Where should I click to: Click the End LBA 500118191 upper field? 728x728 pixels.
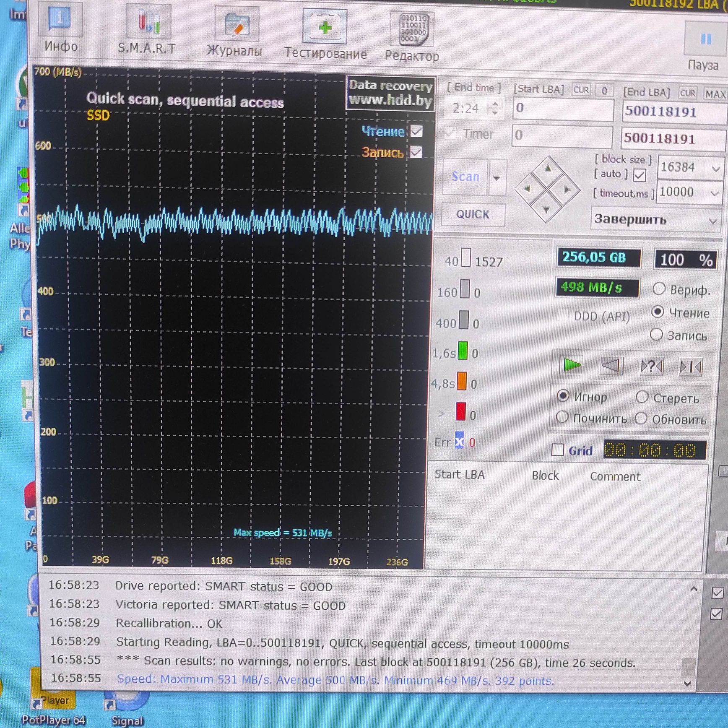tap(675, 112)
